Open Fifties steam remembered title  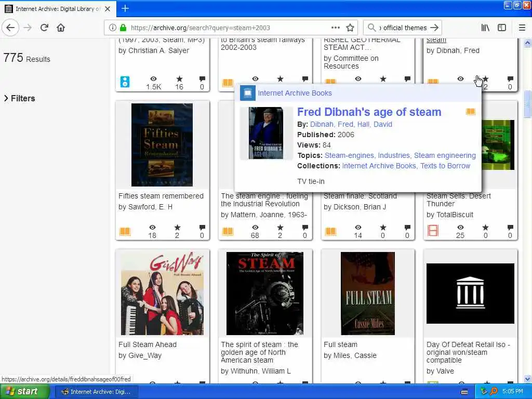click(161, 196)
